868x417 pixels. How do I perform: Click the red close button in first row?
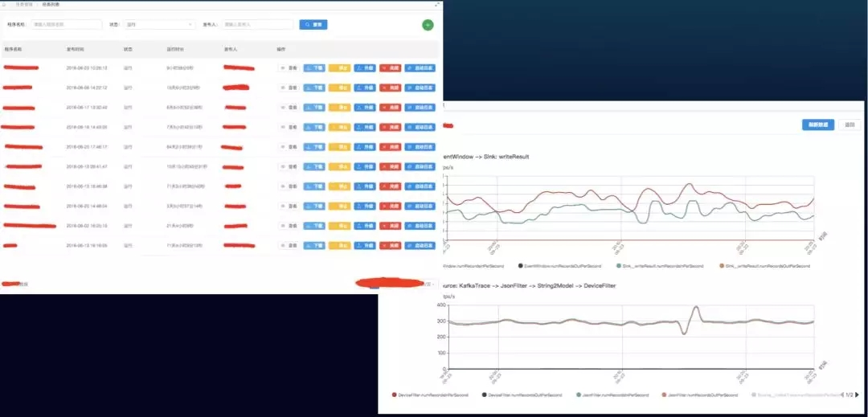click(x=391, y=68)
